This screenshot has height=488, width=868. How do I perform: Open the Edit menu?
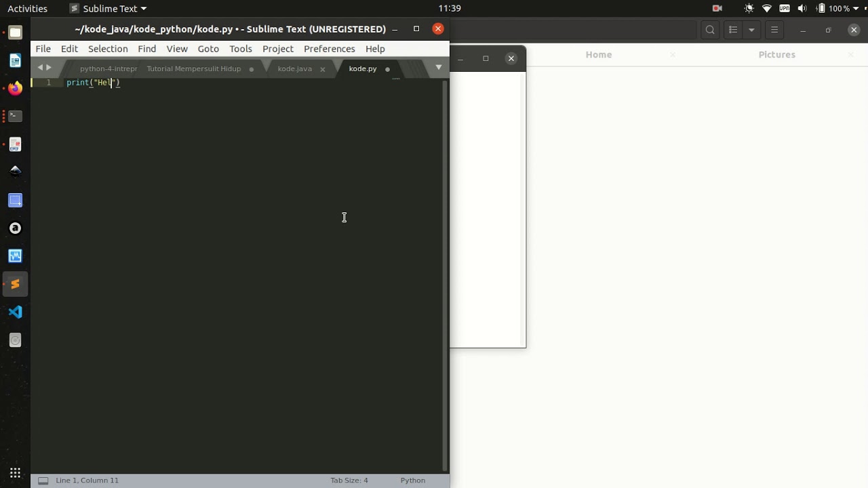click(69, 49)
